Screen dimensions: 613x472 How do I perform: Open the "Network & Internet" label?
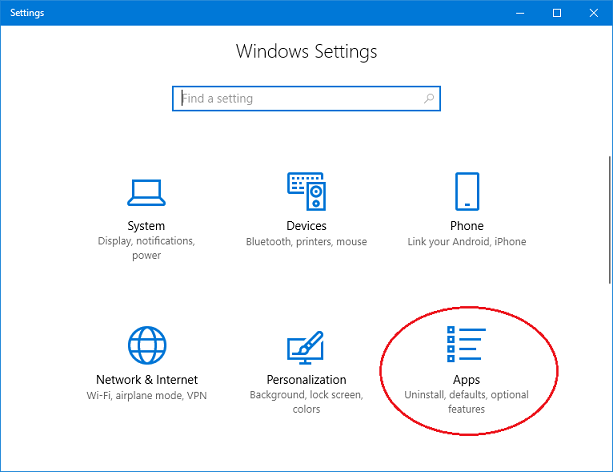click(146, 380)
